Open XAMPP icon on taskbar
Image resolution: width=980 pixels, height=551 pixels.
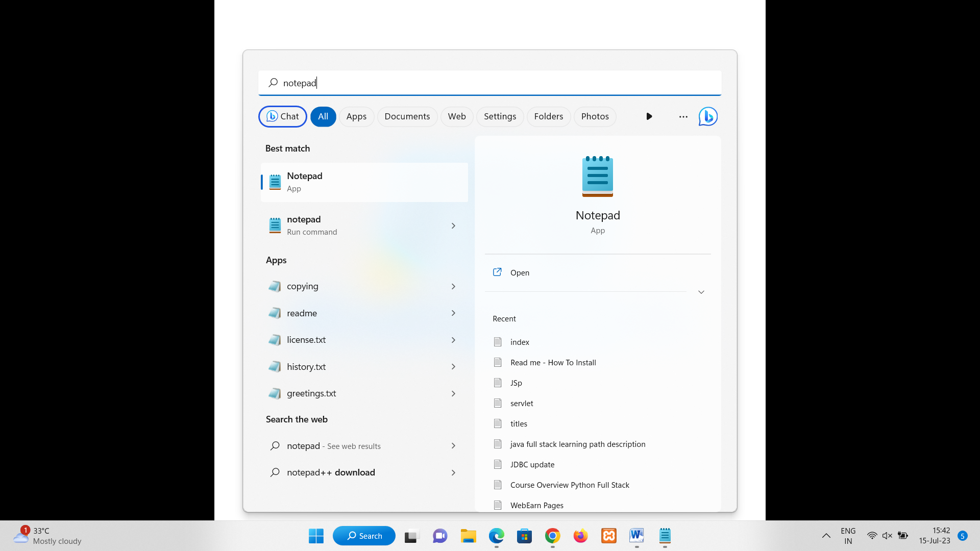[x=609, y=536]
